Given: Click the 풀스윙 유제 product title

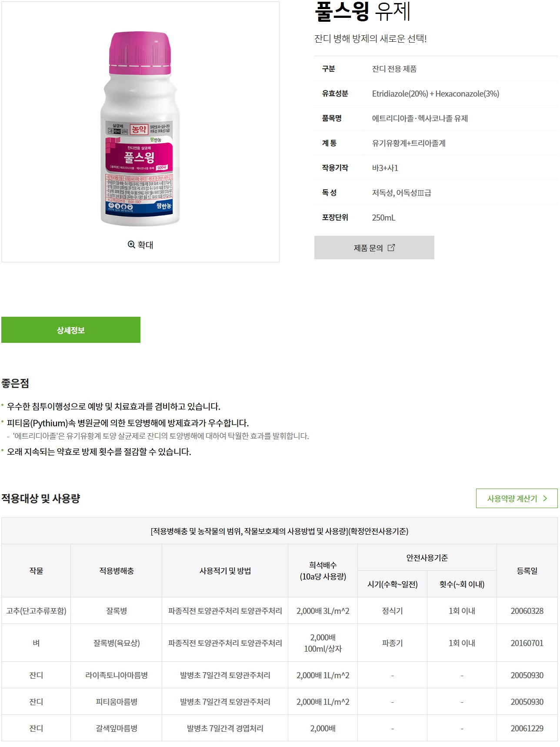Looking at the screenshot, I should [x=363, y=11].
